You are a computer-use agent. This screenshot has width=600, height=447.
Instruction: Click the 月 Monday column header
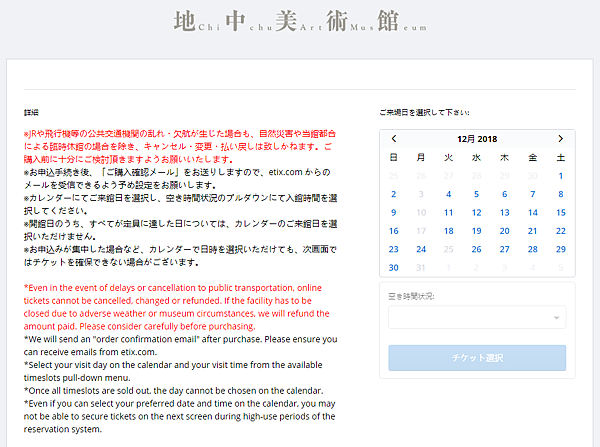tap(421, 157)
